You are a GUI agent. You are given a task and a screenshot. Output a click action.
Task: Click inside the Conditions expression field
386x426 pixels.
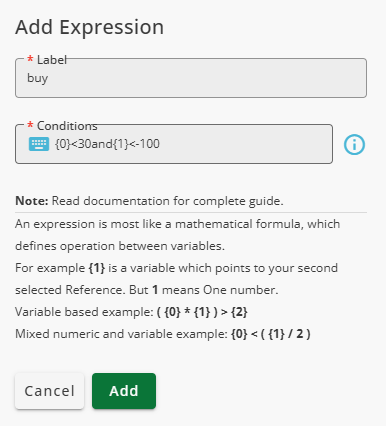click(174, 144)
